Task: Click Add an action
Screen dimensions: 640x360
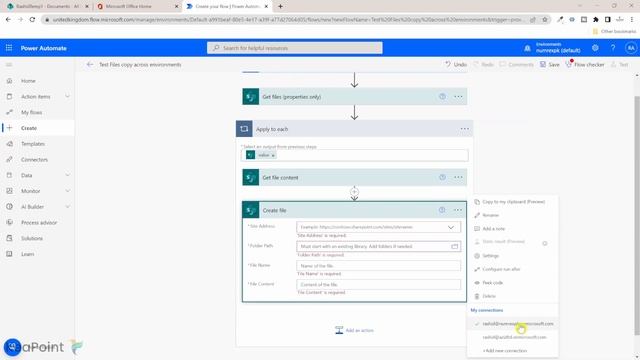Action: click(354, 330)
